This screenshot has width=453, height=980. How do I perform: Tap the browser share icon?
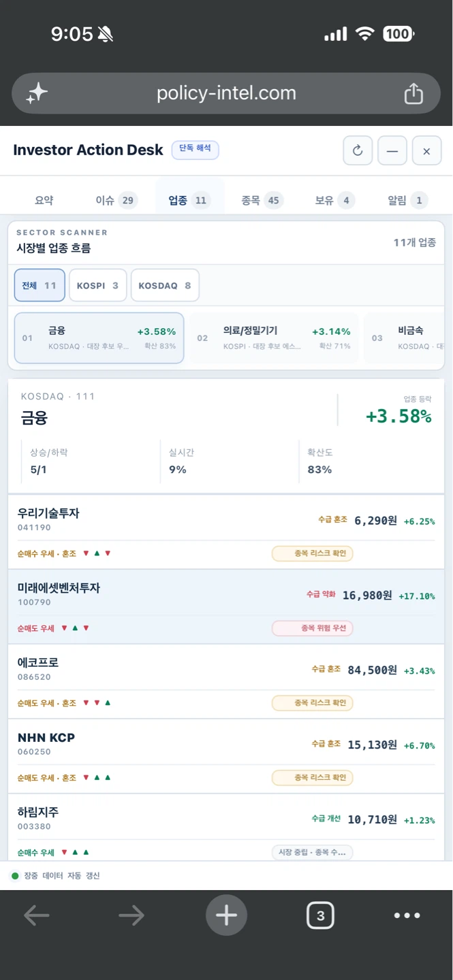(x=413, y=93)
